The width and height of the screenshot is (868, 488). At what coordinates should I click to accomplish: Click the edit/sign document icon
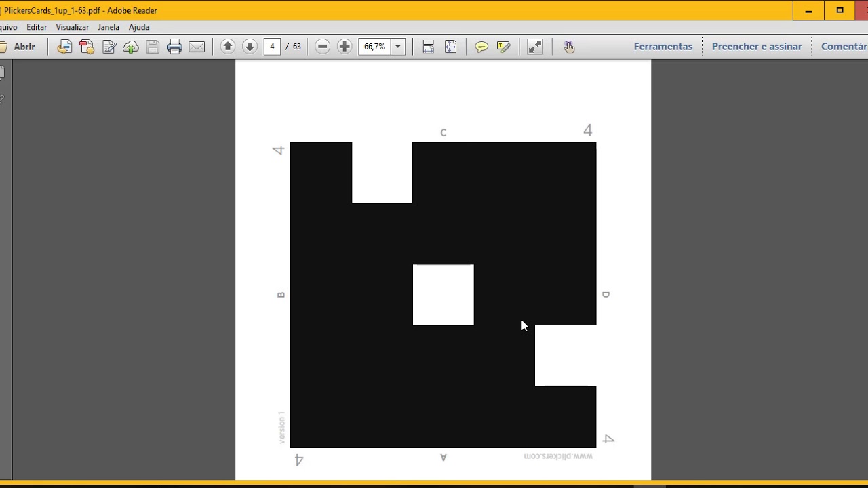109,47
